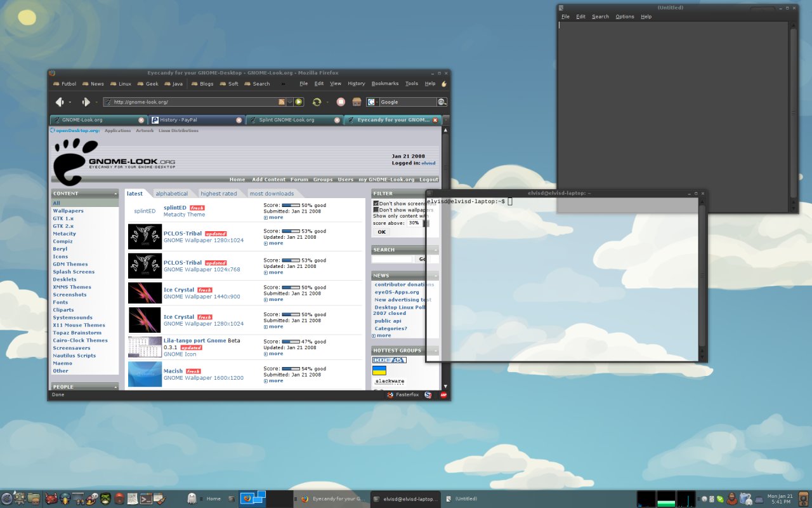Open the Linux bookmarks folder
Screen dimensions: 812x508
(120, 83)
